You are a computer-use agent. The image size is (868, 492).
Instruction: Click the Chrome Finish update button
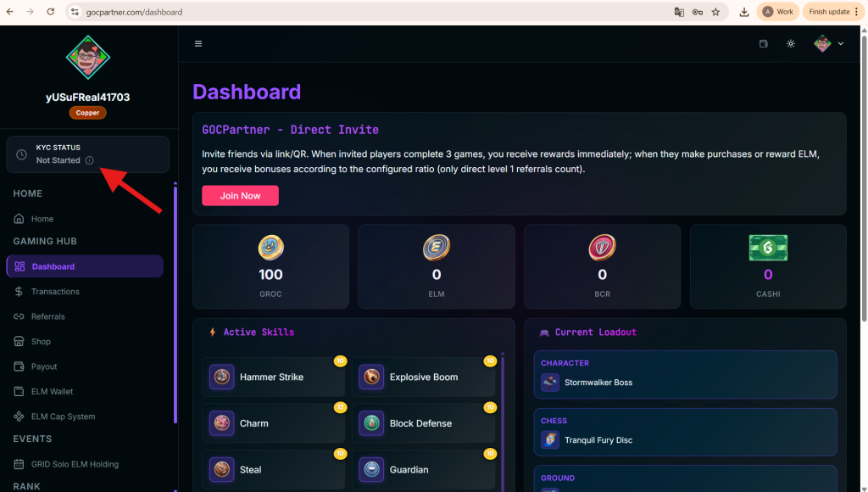tap(829, 12)
